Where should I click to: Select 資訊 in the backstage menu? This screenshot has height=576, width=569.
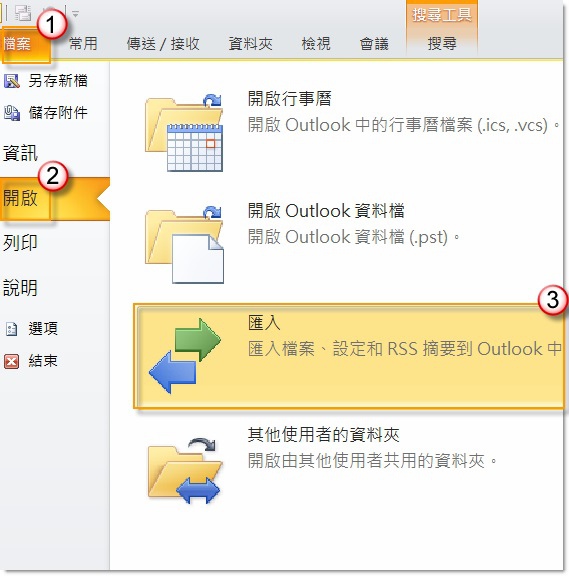20,153
